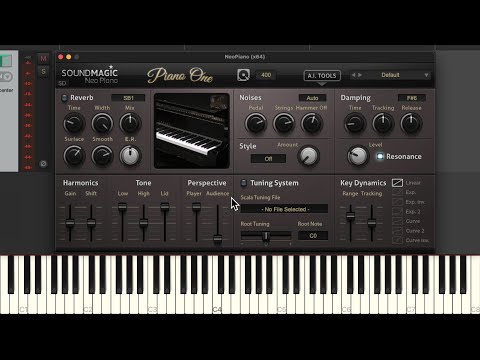
Task: Click the Key Dynamics Tracking fader handle
Action: [x=372, y=222]
